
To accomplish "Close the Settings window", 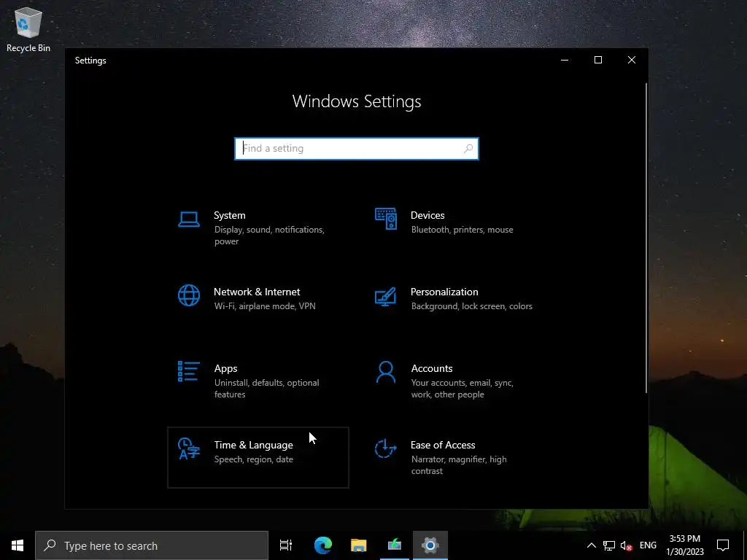I will 631,60.
